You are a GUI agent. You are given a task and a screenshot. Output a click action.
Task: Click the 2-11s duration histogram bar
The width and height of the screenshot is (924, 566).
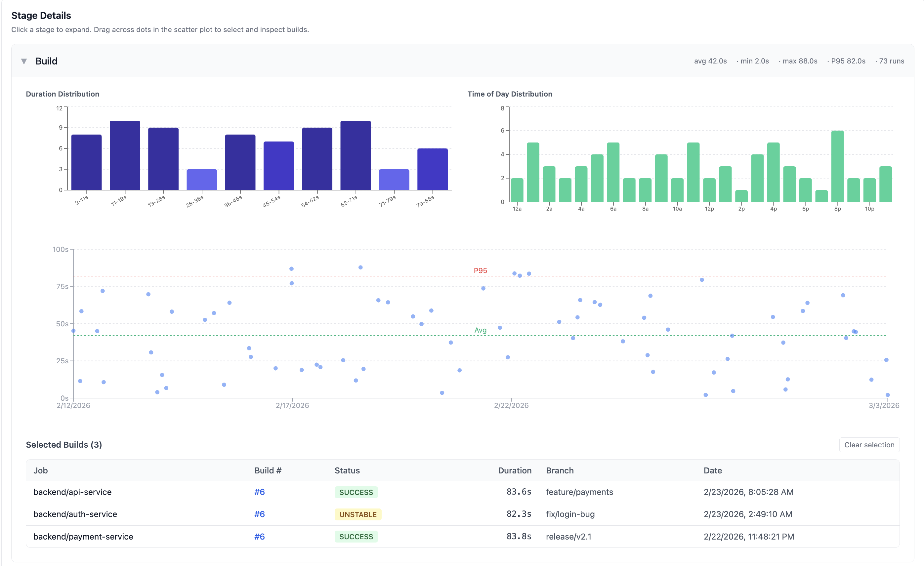click(86, 162)
